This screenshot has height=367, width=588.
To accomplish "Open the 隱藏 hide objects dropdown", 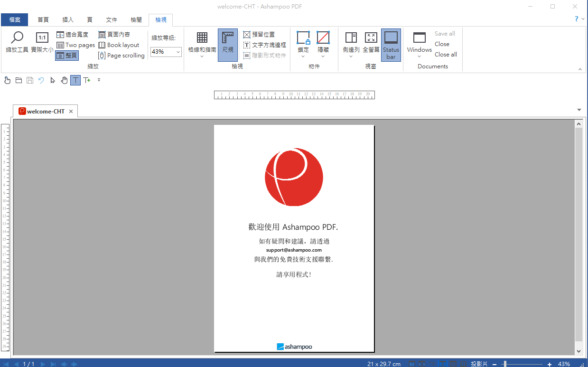I will [323, 45].
